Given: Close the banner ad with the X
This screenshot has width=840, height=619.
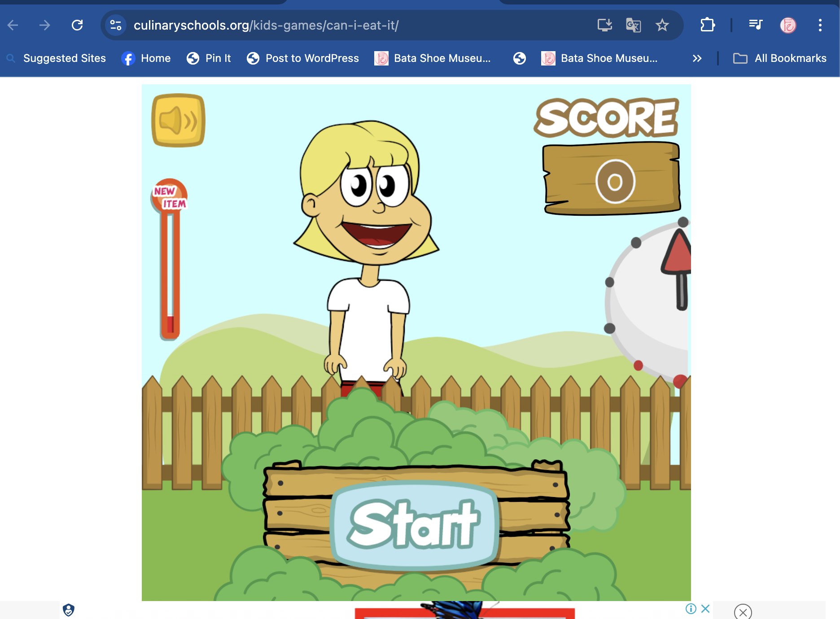Looking at the screenshot, I should tap(705, 609).
